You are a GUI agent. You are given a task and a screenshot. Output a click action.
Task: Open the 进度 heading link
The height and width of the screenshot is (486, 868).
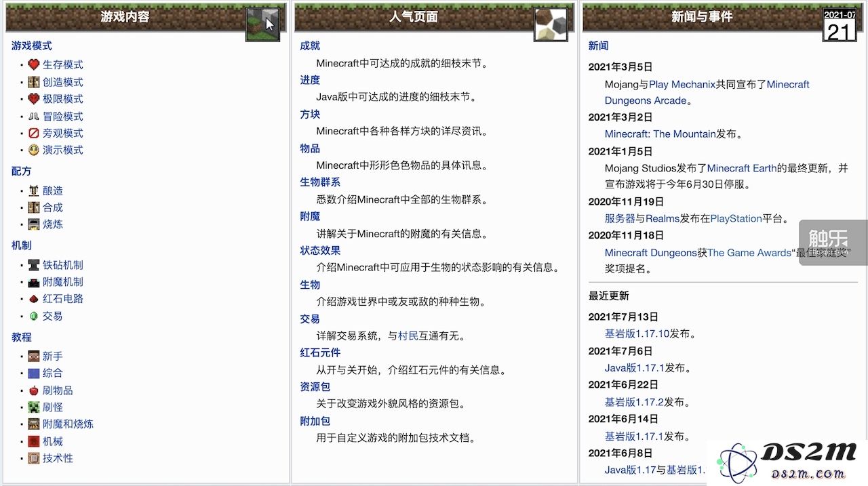310,80
